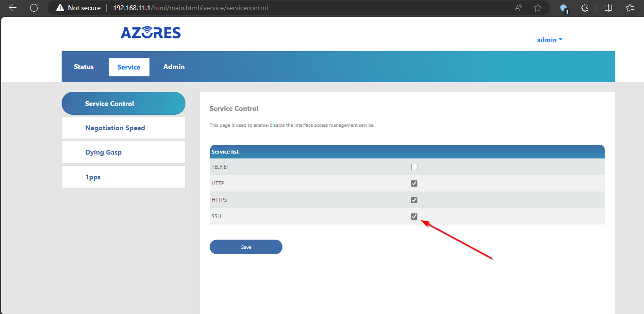The width and height of the screenshot is (644, 314).
Task: Enable the TELNET service checkbox
Action: (x=414, y=167)
